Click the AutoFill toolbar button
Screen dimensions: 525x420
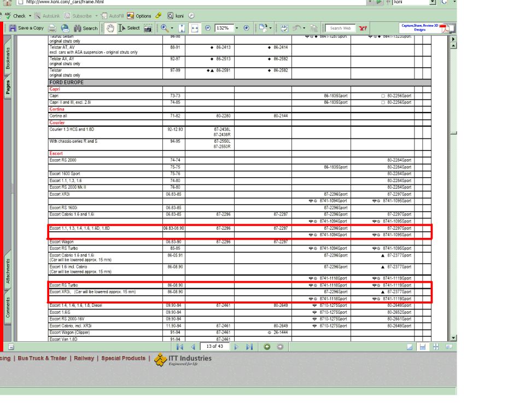(113, 16)
